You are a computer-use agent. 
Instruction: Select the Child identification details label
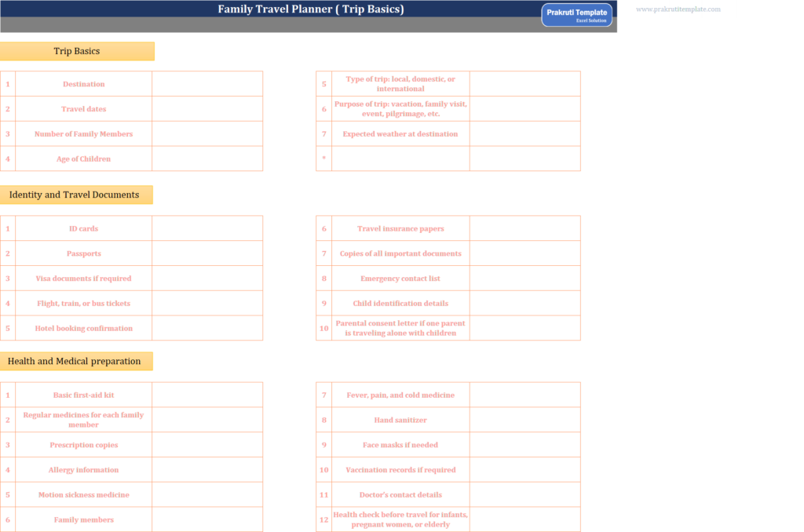tap(400, 303)
